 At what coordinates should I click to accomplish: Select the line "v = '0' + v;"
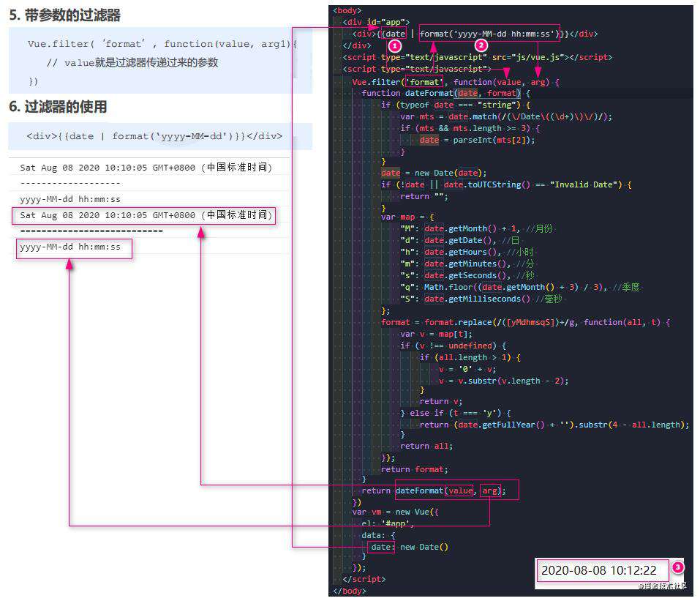click(x=467, y=369)
